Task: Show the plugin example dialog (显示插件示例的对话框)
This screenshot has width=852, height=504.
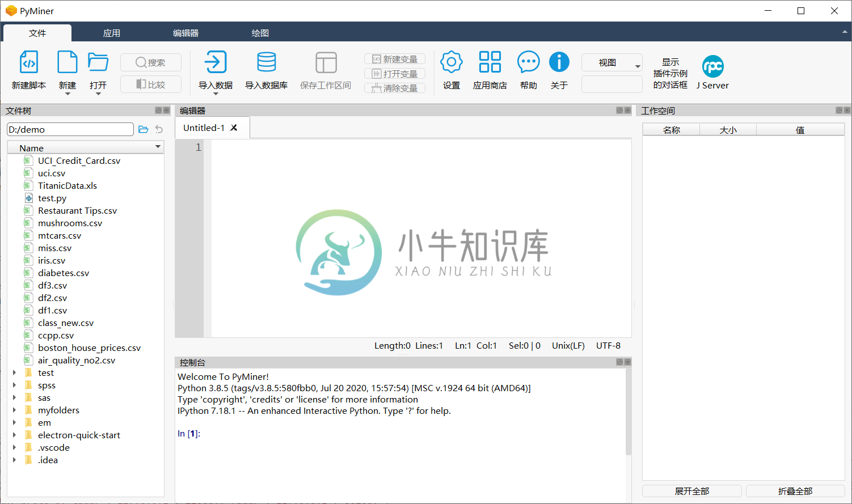Action: (x=670, y=74)
